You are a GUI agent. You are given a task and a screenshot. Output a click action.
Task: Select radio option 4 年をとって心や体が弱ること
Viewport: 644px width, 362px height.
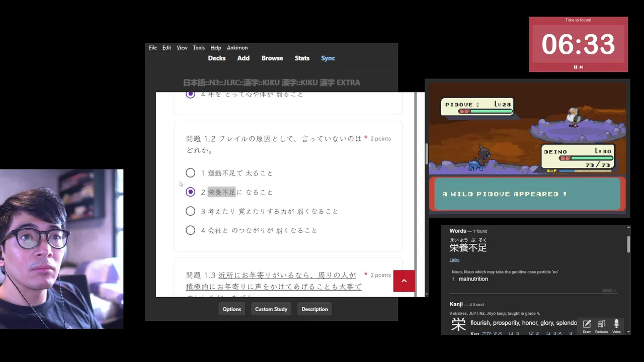click(x=190, y=95)
